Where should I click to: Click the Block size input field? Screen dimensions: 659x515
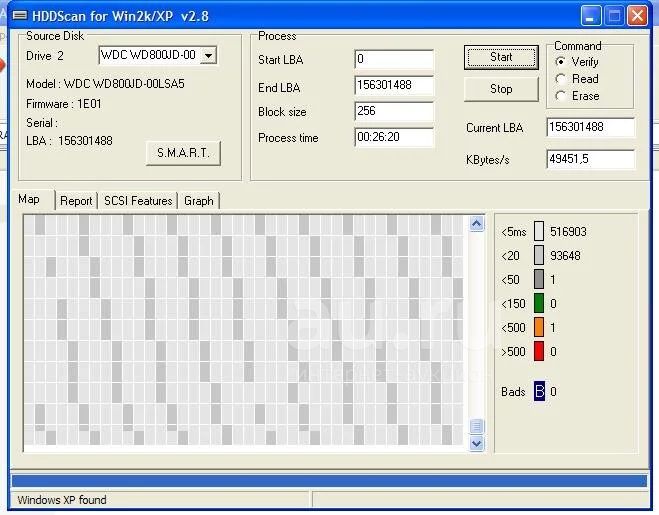coord(394,111)
